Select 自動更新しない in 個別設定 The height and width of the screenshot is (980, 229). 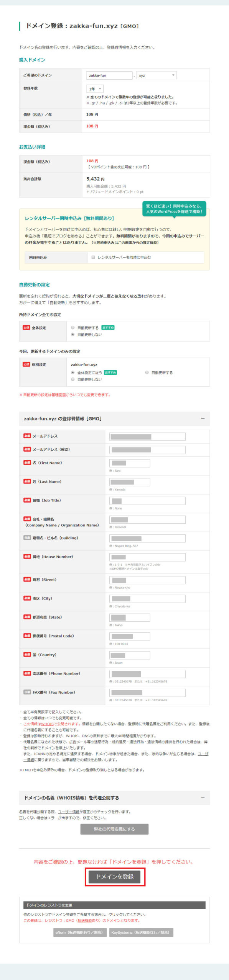click(73, 379)
